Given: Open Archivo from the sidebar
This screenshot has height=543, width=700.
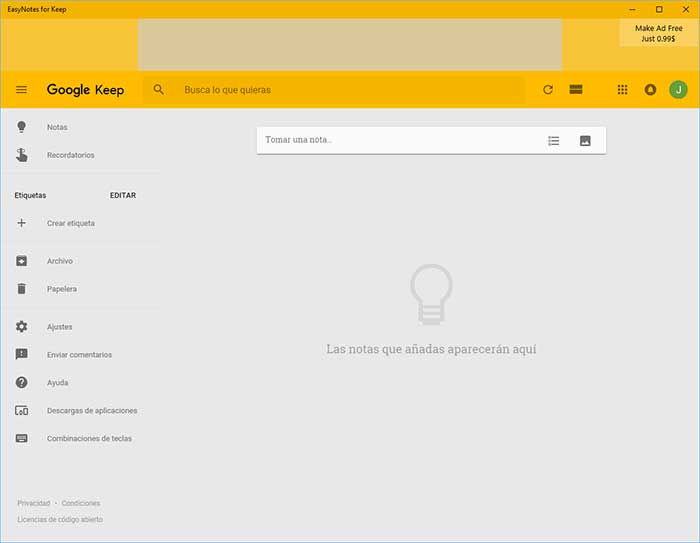Looking at the screenshot, I should pyautogui.click(x=60, y=261).
